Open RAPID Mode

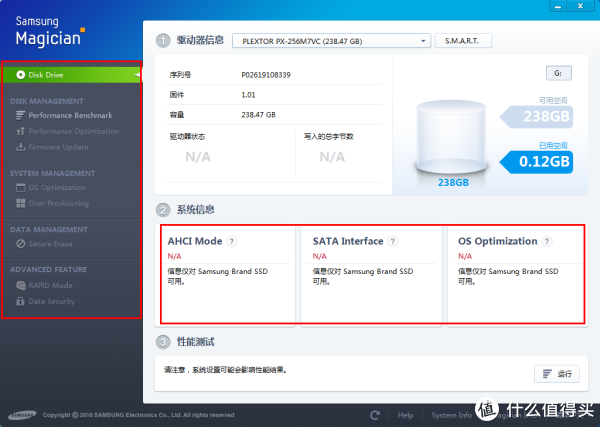click(50, 285)
